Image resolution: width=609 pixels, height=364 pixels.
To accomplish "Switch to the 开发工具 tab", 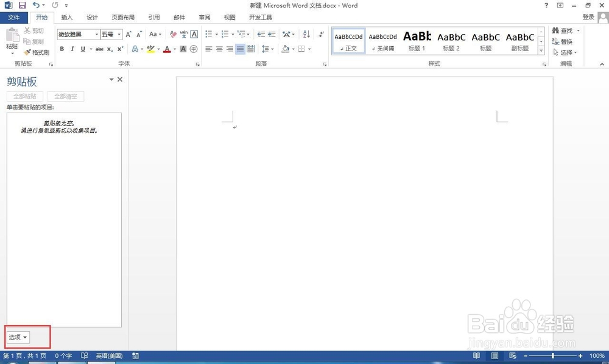I will click(261, 18).
